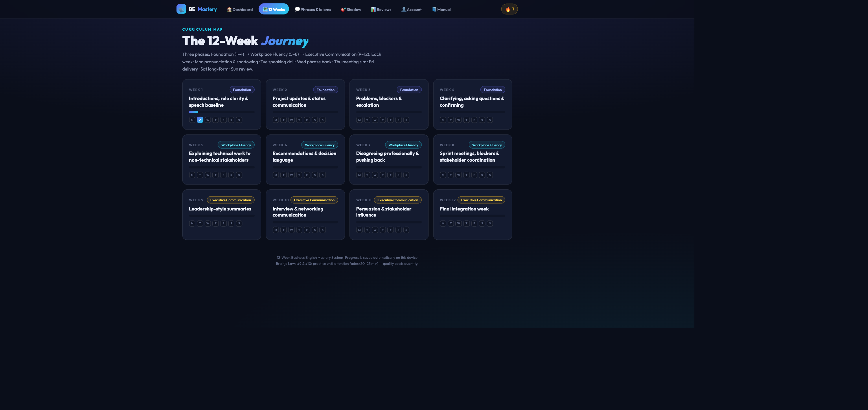
Task: Click the 'CURRICULUM MAP' label
Action: [202, 29]
